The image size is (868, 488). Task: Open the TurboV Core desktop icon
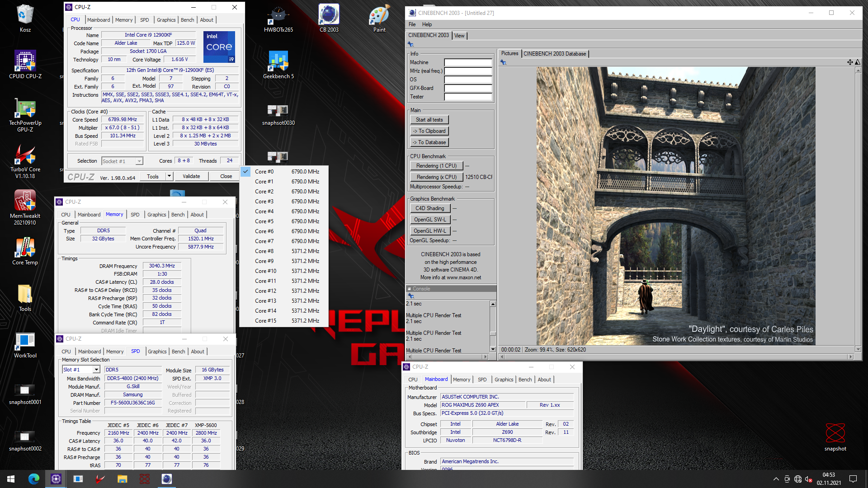25,161
